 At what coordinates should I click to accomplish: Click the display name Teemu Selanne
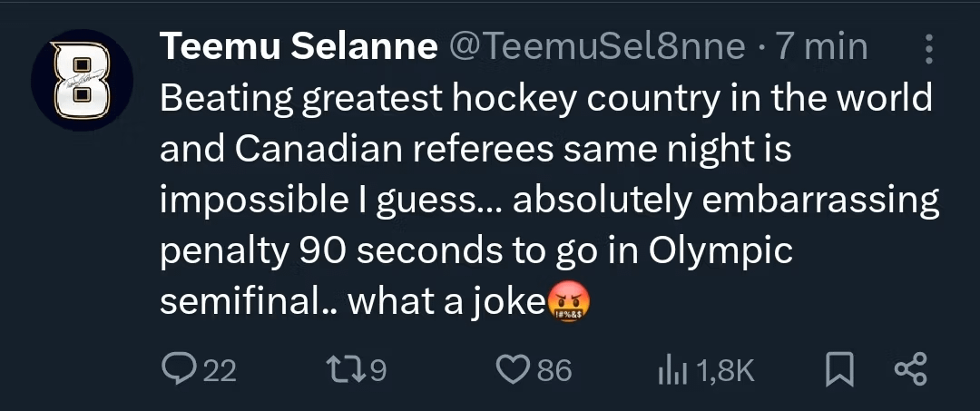(299, 47)
